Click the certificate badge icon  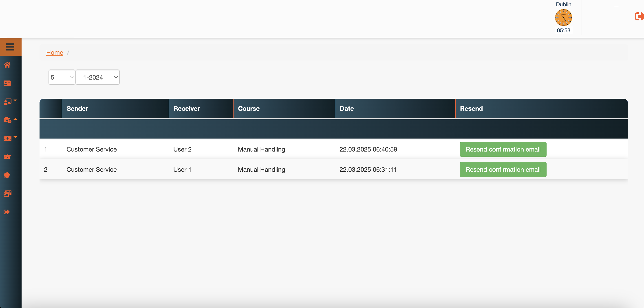[7, 175]
